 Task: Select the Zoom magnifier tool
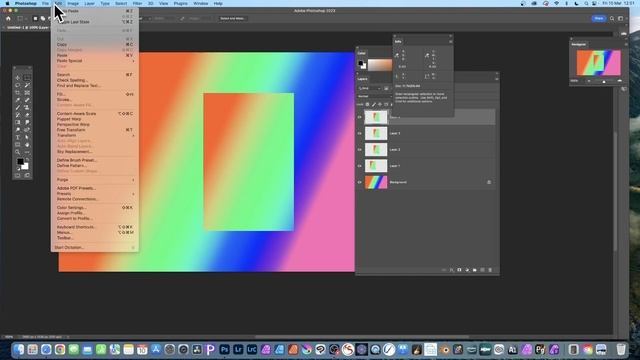(x=18, y=152)
